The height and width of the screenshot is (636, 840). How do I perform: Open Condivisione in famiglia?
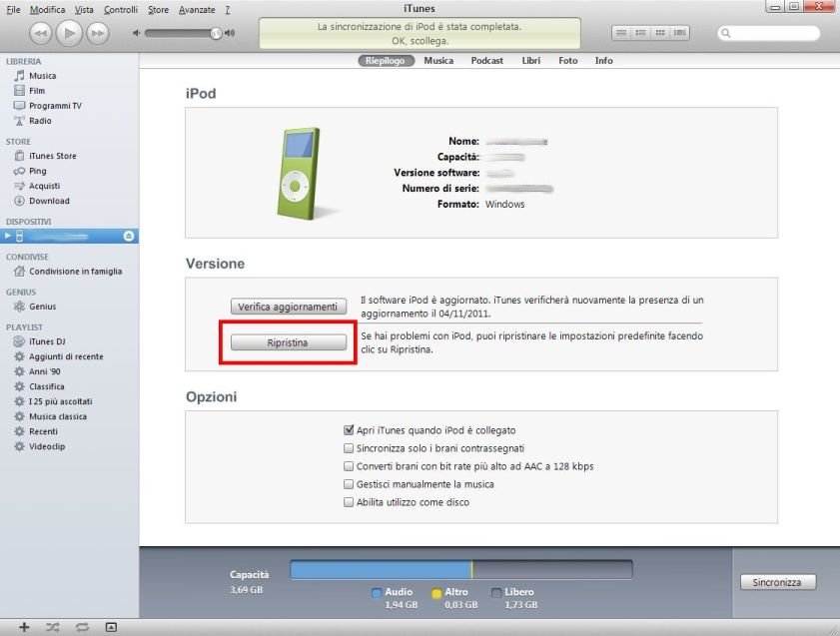click(76, 272)
